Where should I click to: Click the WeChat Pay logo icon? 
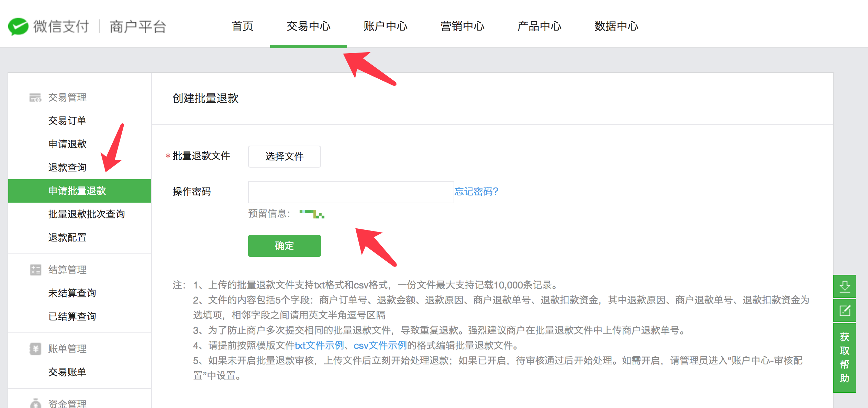click(18, 26)
